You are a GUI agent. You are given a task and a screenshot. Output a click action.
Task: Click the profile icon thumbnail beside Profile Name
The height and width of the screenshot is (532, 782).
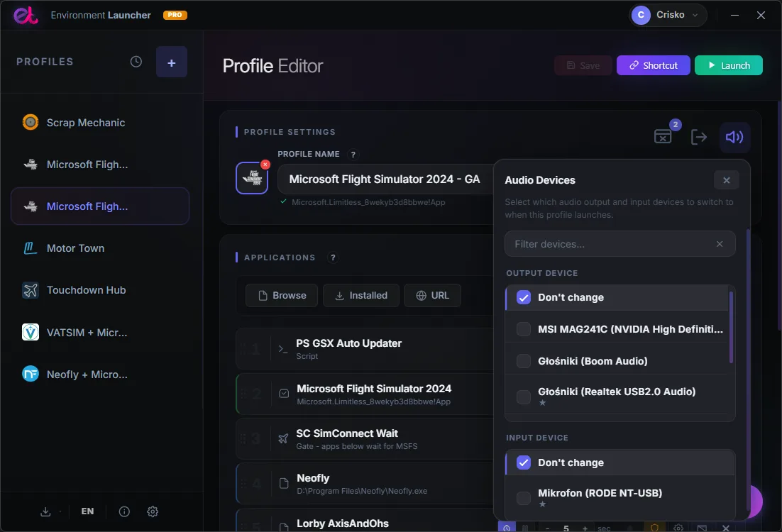tap(252, 178)
